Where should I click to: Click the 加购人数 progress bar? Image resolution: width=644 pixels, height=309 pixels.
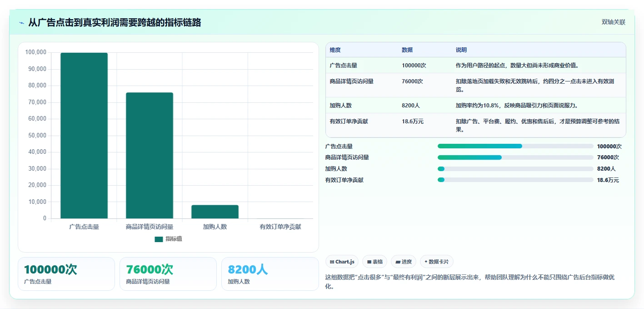coord(515,169)
